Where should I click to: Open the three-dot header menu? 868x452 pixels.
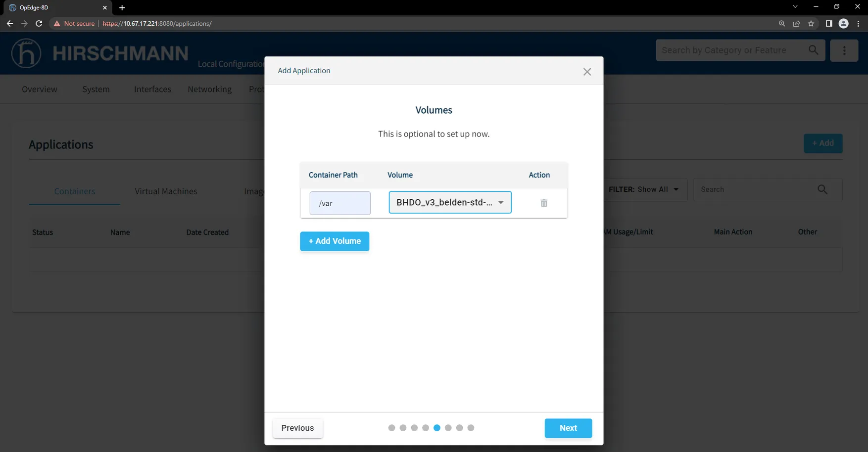844,50
